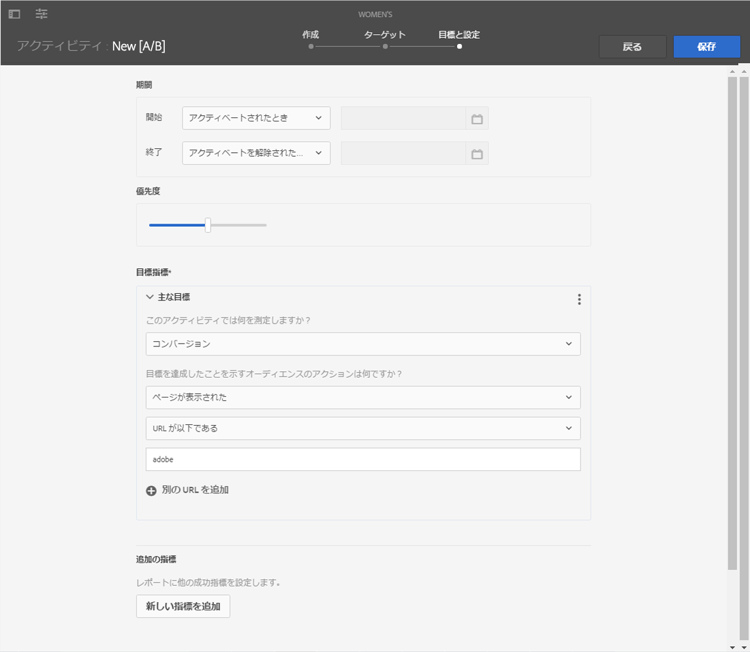Collapse the 主な目標 section chevron
Viewport: 750px width, 652px height.
[150, 297]
